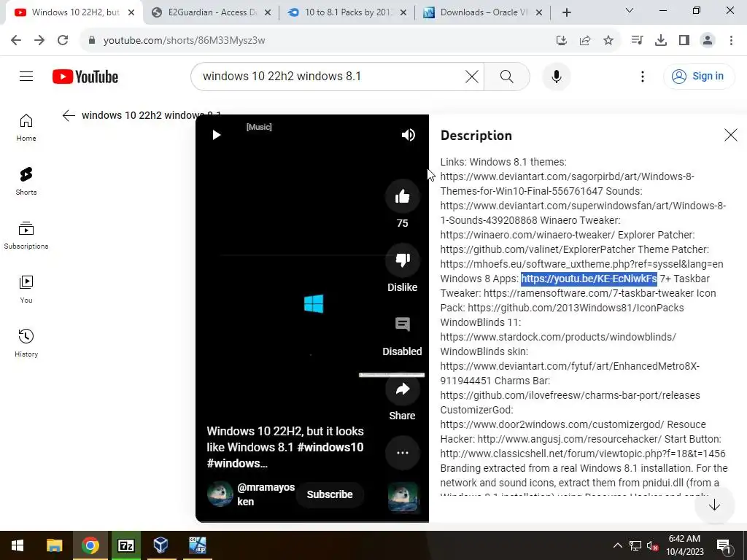
Task: Open the Windows Start button
Action: coord(18,545)
